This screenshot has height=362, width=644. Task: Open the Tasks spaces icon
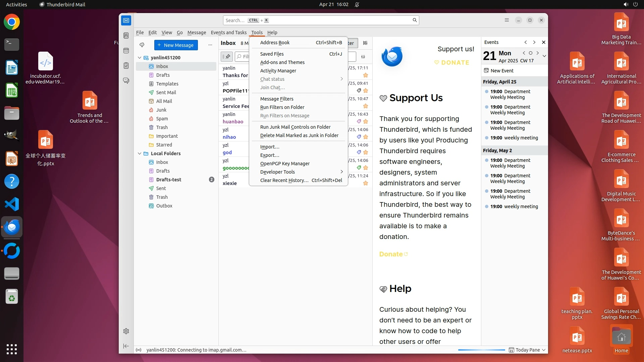[126, 66]
